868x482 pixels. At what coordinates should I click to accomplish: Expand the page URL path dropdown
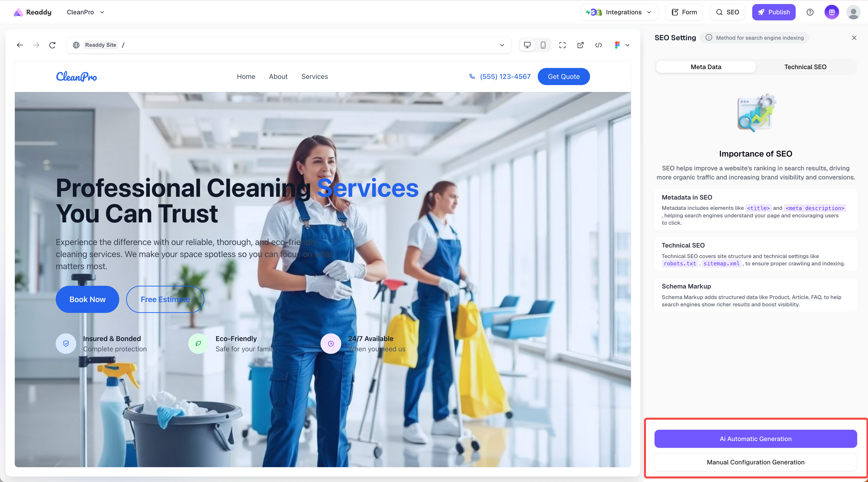tap(502, 45)
